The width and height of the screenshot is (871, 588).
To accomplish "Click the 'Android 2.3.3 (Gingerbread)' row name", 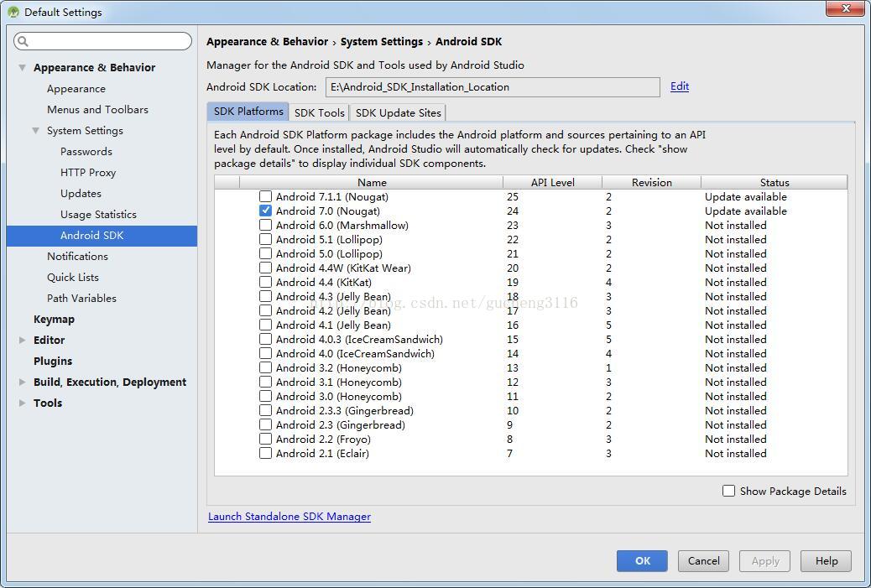I will click(344, 410).
